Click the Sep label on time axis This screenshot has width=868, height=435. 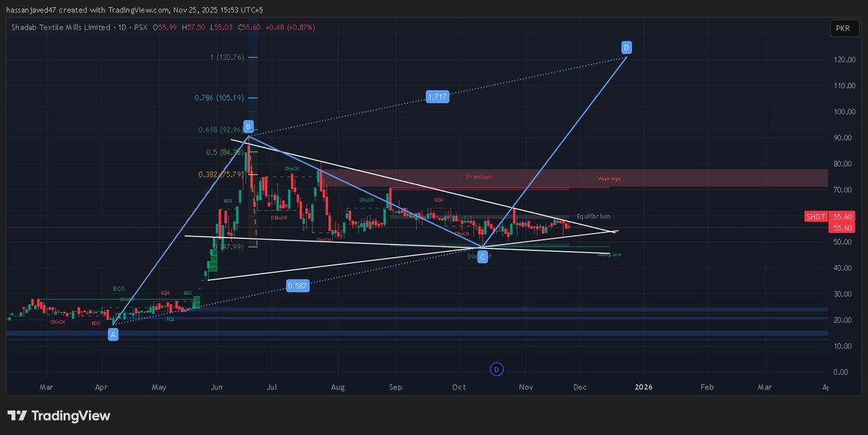point(394,387)
